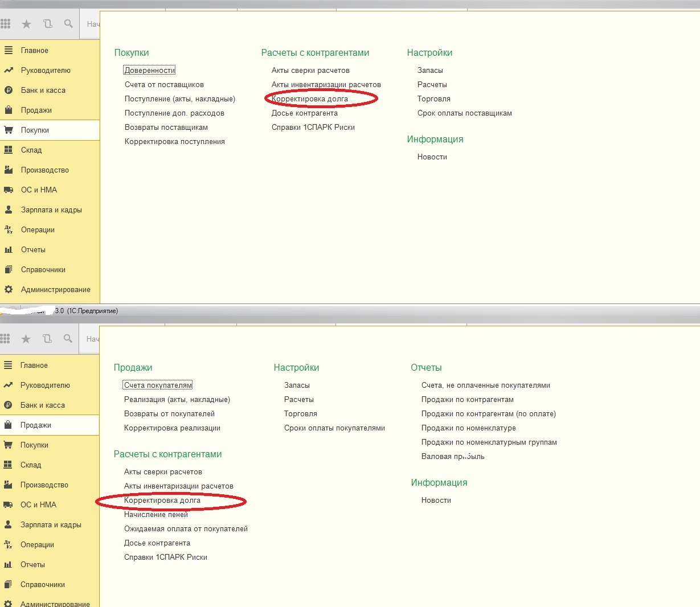Viewport: 700px width, 607px height.
Task: Select Зарплата и кадры in lower sidebar
Action: point(51,524)
